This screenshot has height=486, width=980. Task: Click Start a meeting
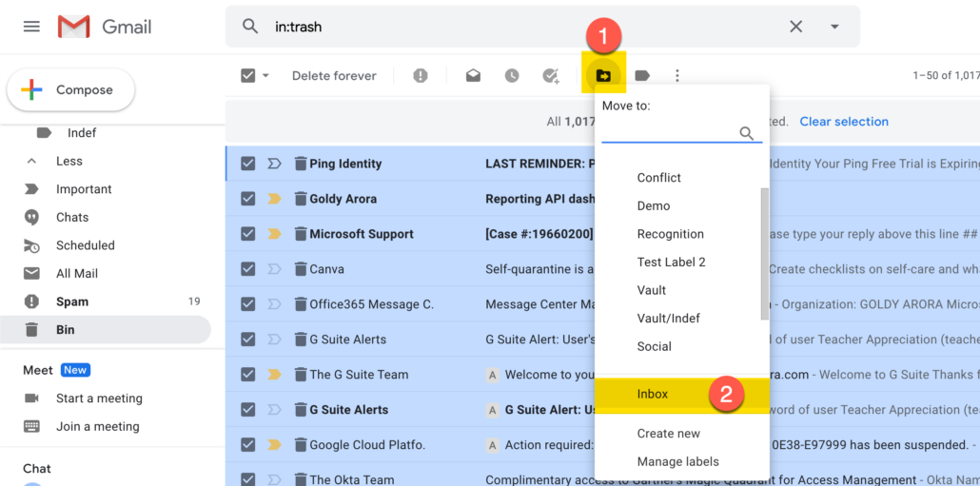click(x=99, y=398)
